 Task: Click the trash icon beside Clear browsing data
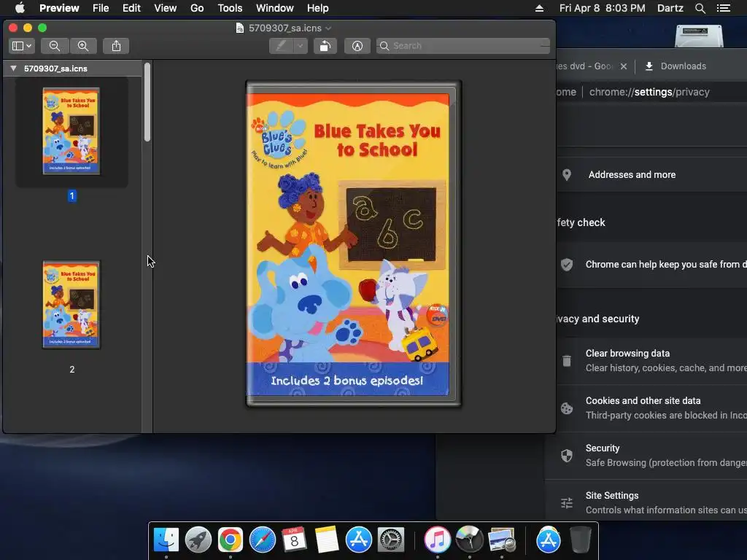click(566, 360)
